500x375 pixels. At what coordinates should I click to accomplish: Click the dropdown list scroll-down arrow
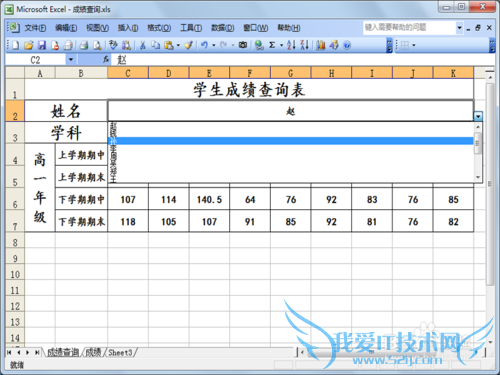pos(478,178)
